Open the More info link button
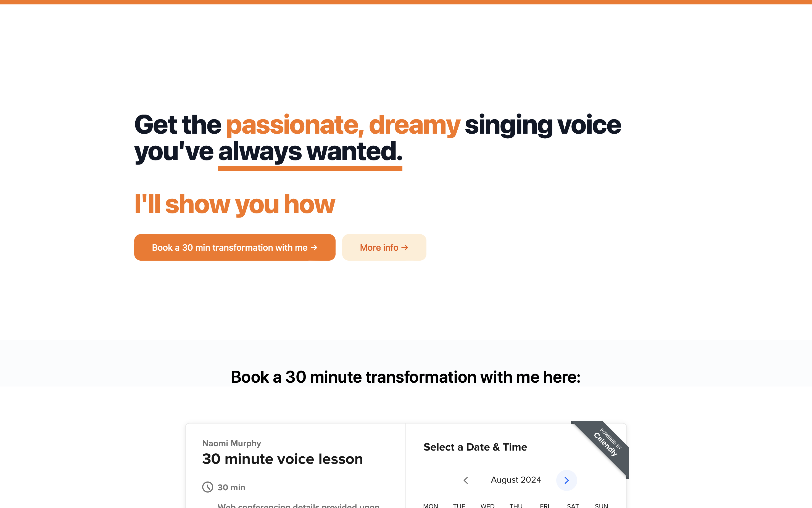 pos(384,248)
